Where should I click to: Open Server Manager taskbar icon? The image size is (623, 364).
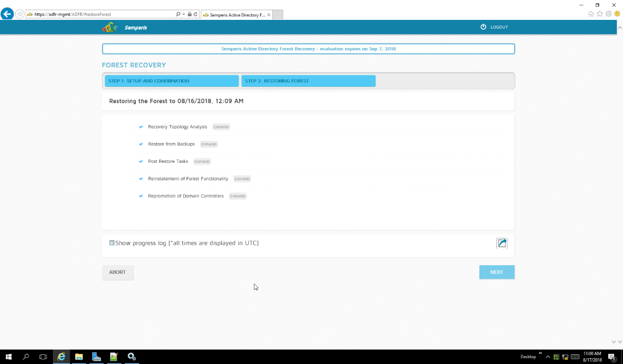[97, 357]
